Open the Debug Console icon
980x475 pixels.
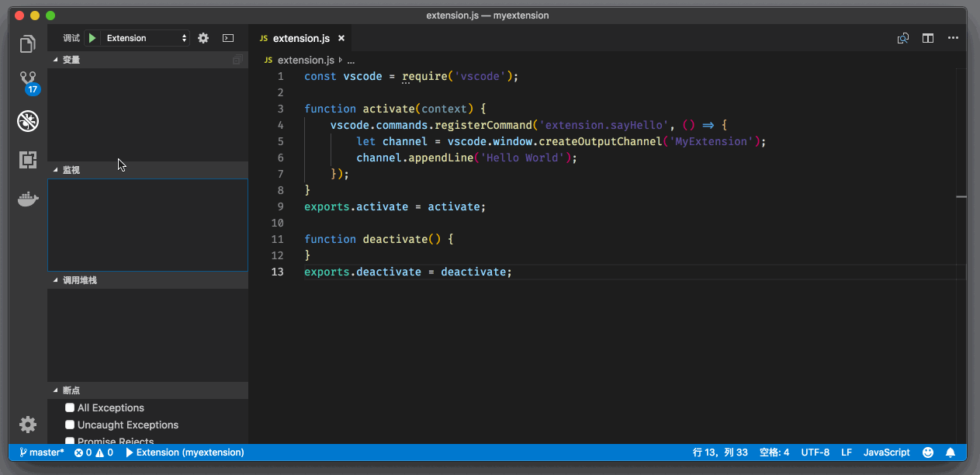228,38
